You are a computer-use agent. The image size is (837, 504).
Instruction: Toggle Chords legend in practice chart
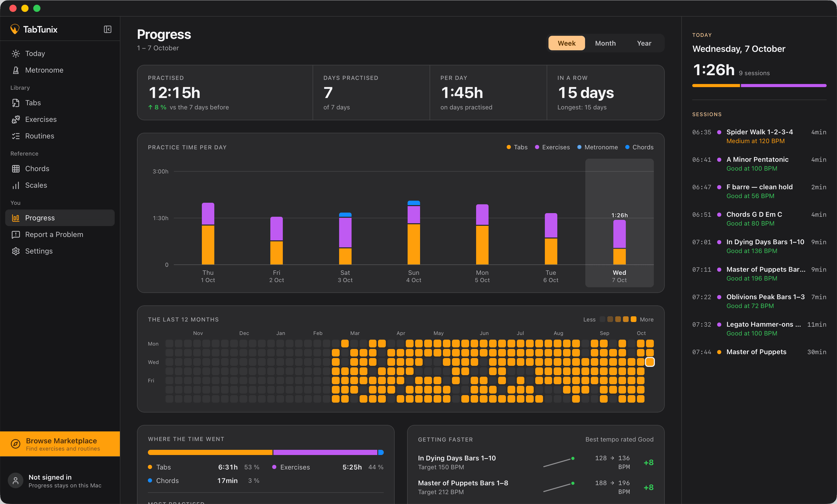click(639, 147)
